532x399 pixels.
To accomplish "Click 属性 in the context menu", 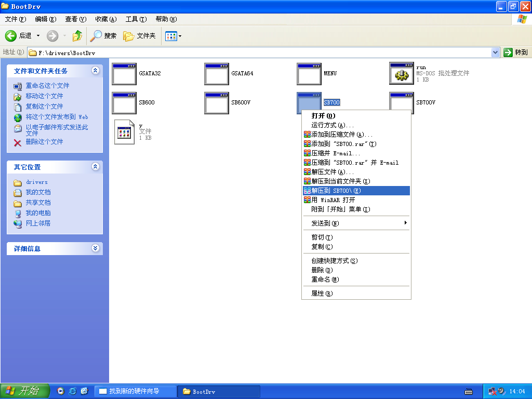I will (x=322, y=294).
